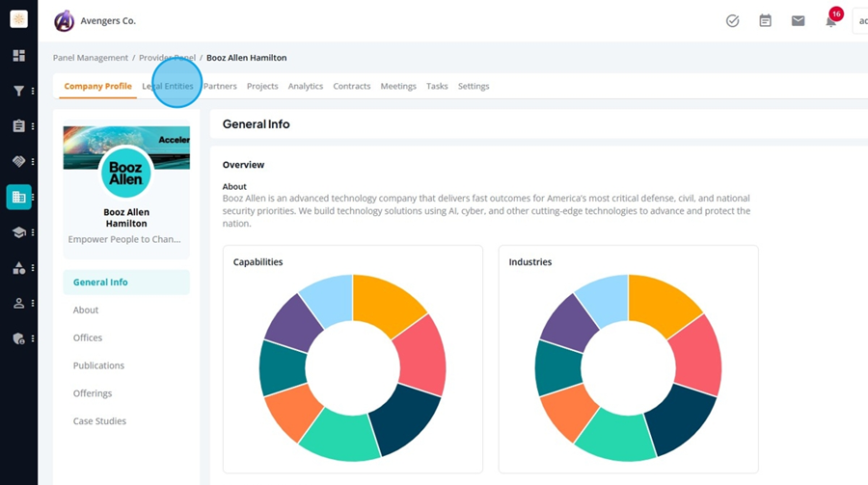
Task: Expand dots menu beside graduation cap icon
Action: click(33, 232)
